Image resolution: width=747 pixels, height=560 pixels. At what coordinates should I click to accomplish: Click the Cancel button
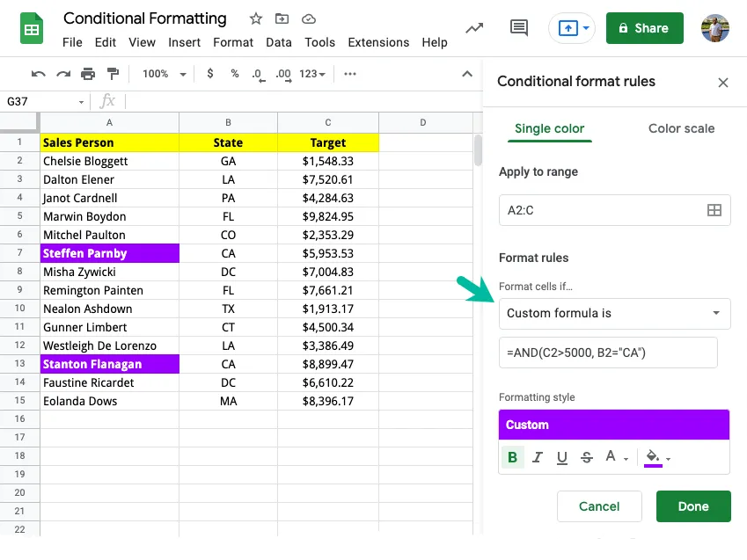coord(599,506)
